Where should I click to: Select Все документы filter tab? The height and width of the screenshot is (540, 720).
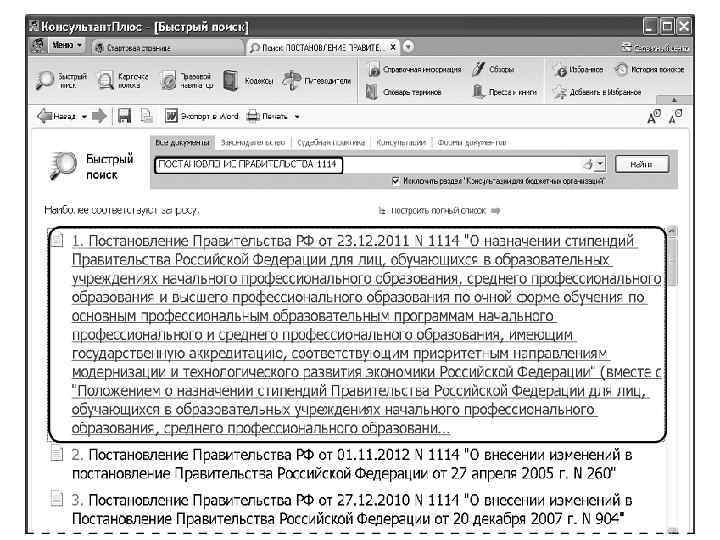182,142
